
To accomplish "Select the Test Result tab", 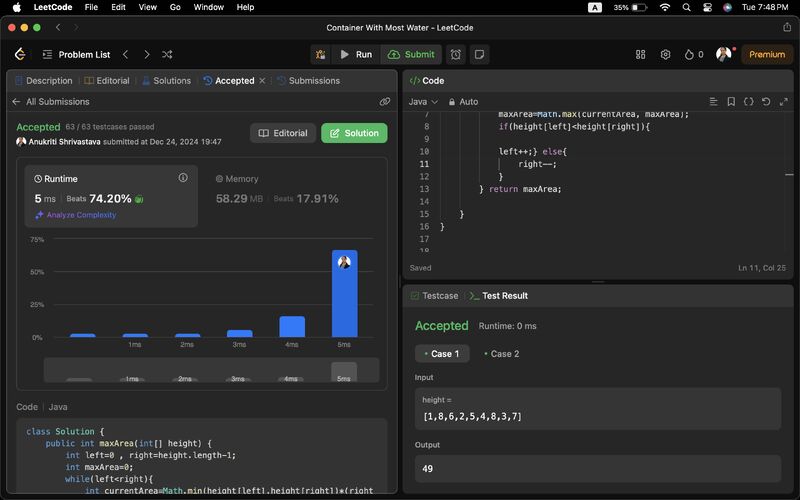I will point(498,296).
